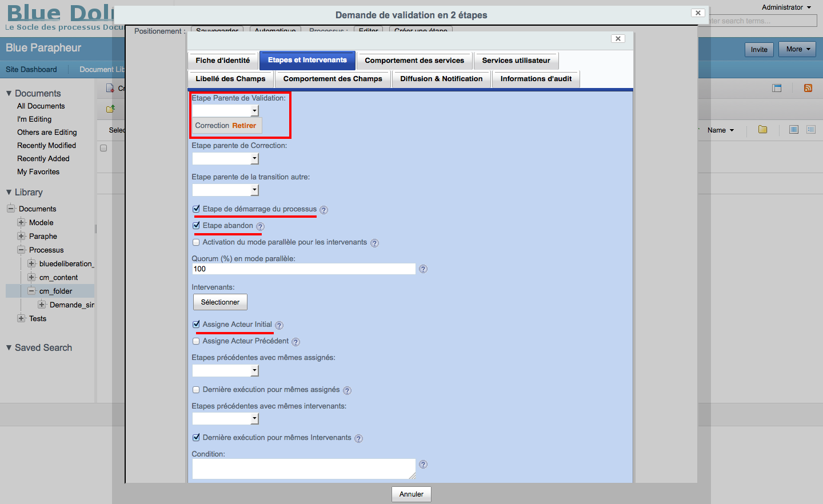This screenshot has width=823, height=504.
Task: Close the inner step dialog
Action: pos(618,39)
